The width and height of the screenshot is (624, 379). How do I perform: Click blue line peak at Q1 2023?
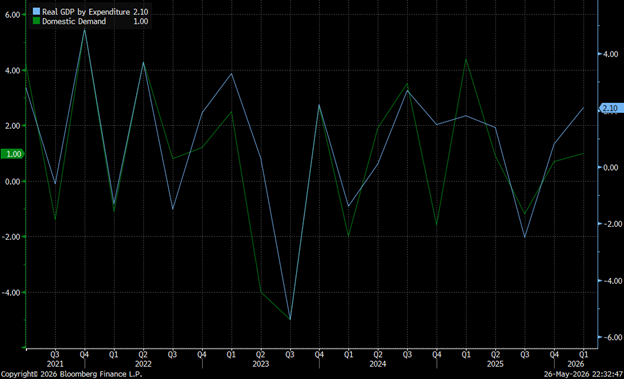click(x=231, y=74)
